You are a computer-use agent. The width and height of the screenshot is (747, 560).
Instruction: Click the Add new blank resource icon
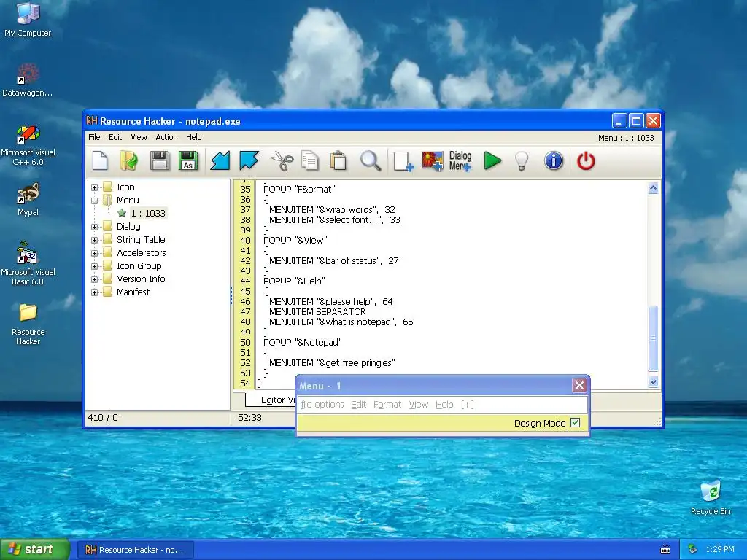pyautogui.click(x=403, y=161)
